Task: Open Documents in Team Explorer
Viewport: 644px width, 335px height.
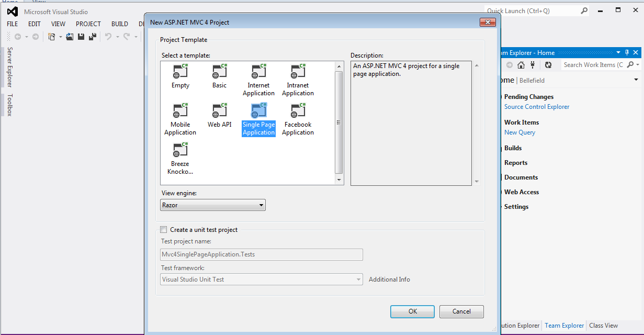Action: (521, 177)
